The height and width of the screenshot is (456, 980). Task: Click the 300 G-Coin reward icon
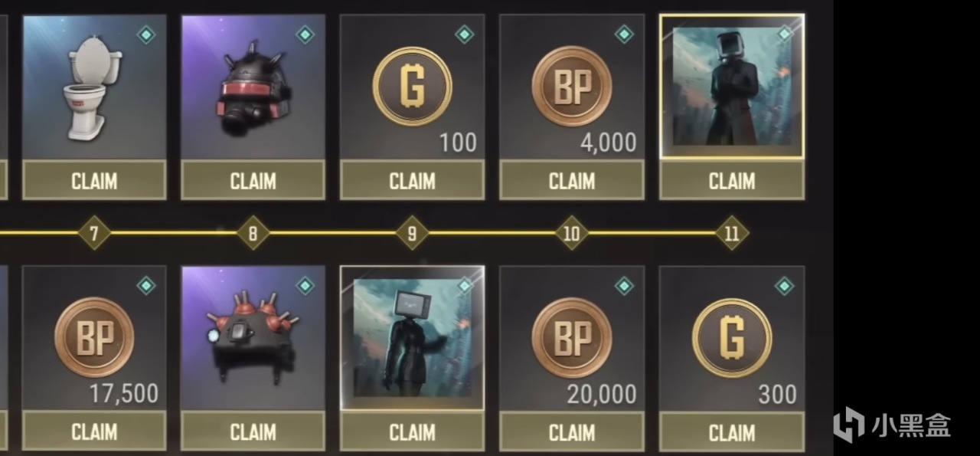pyautogui.click(x=731, y=337)
